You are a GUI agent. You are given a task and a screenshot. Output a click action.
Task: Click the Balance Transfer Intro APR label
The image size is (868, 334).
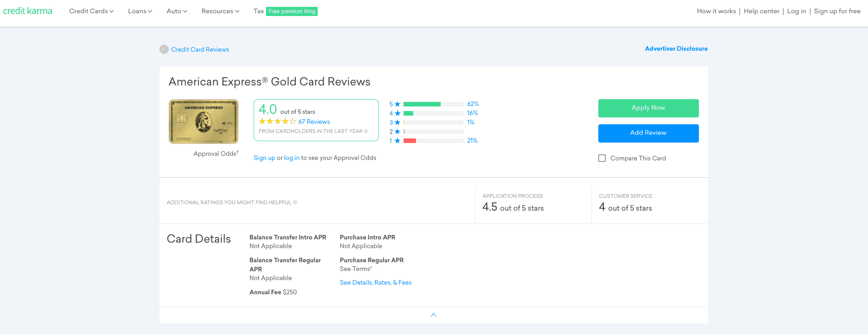288,237
